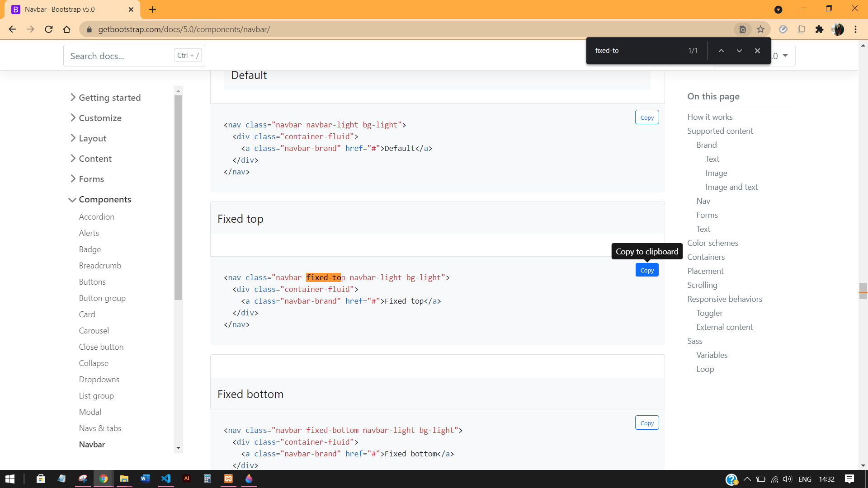Open Adobe Illustrator from the taskbar
This screenshot has width=868, height=488.
point(187,479)
